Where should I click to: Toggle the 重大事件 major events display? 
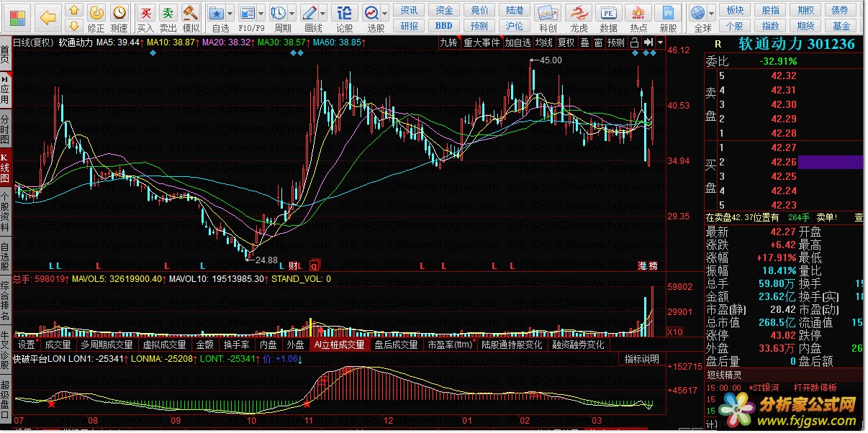pyautogui.click(x=482, y=42)
